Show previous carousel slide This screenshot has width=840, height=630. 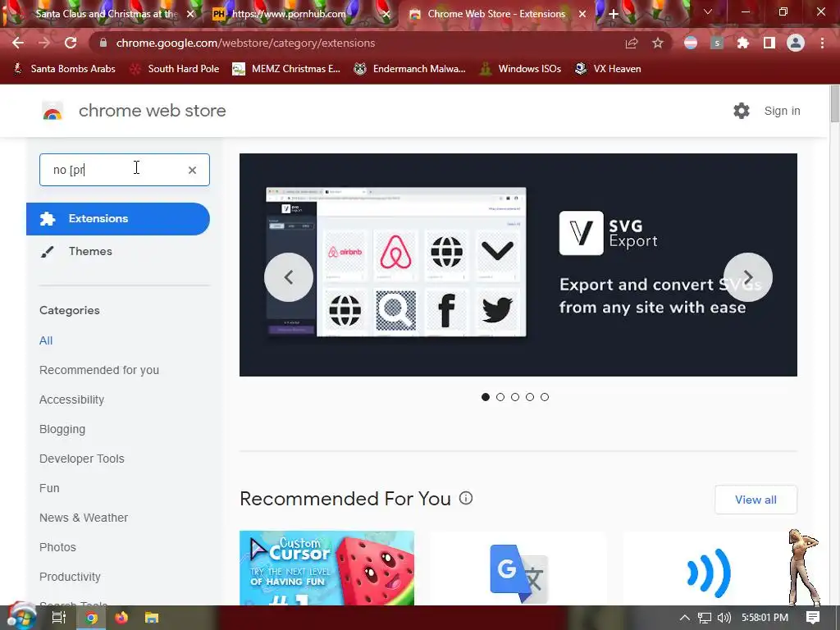tap(289, 277)
